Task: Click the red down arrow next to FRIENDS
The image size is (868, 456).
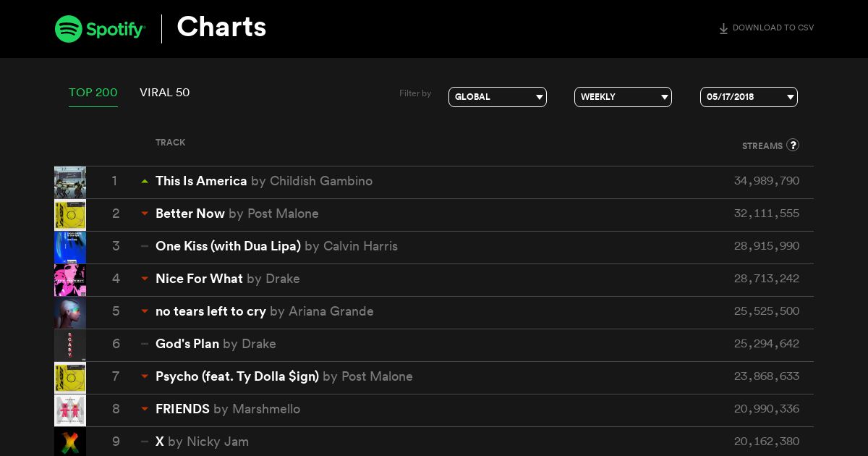Action: point(145,409)
